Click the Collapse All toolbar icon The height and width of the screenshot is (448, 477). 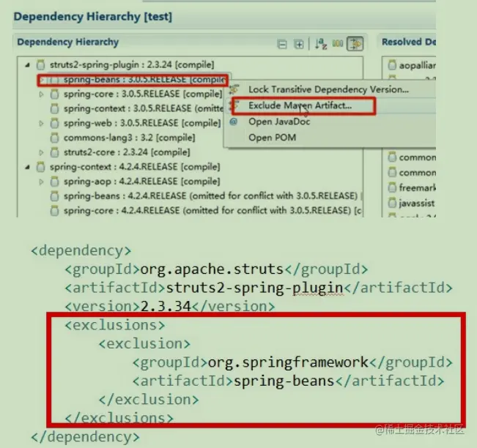coord(282,45)
